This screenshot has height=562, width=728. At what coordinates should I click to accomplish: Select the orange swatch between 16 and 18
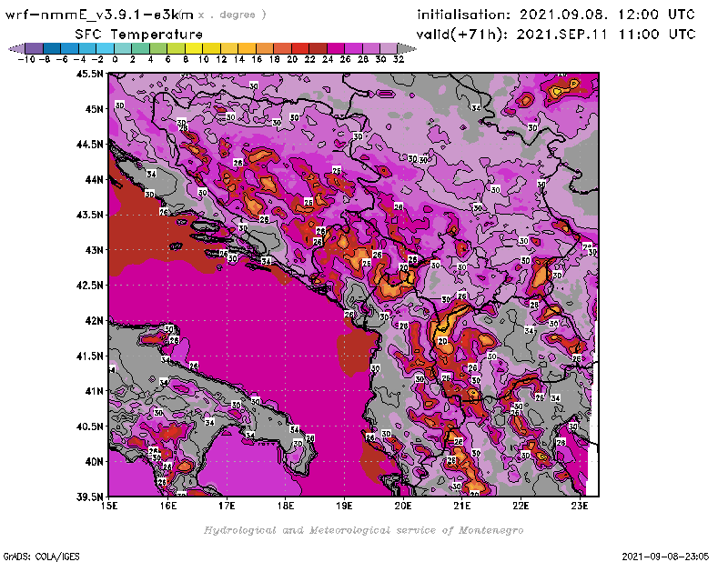(x=265, y=48)
